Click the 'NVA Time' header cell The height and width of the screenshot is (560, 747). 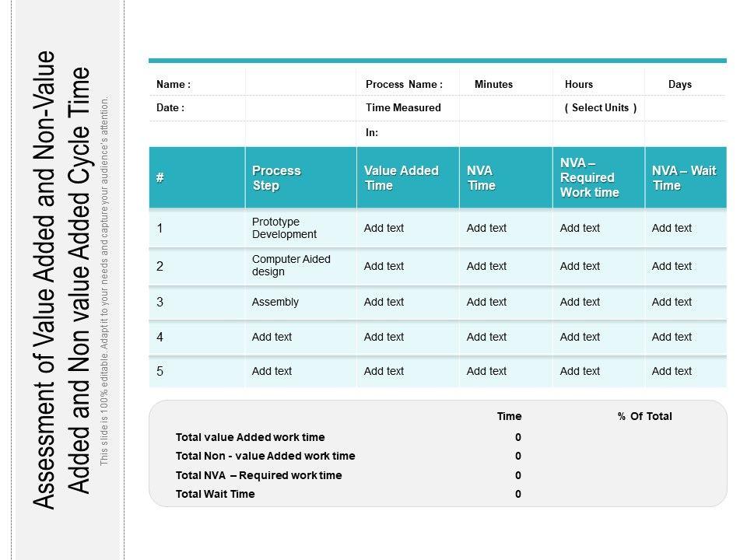pyautogui.click(x=481, y=178)
